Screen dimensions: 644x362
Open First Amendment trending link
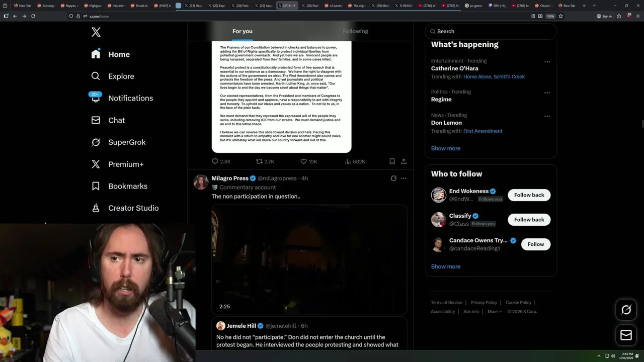click(482, 131)
